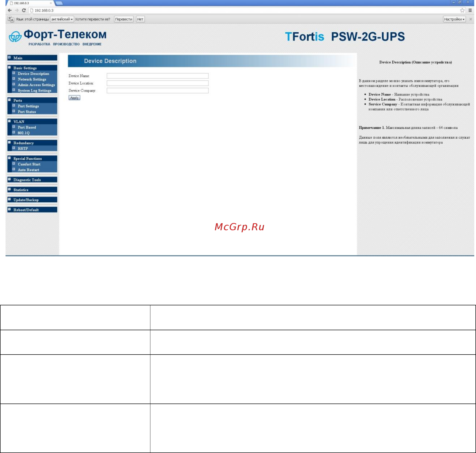476x453 pixels.
Task: Click the TFortis PSW-2G-UPS title
Action: click(x=345, y=37)
